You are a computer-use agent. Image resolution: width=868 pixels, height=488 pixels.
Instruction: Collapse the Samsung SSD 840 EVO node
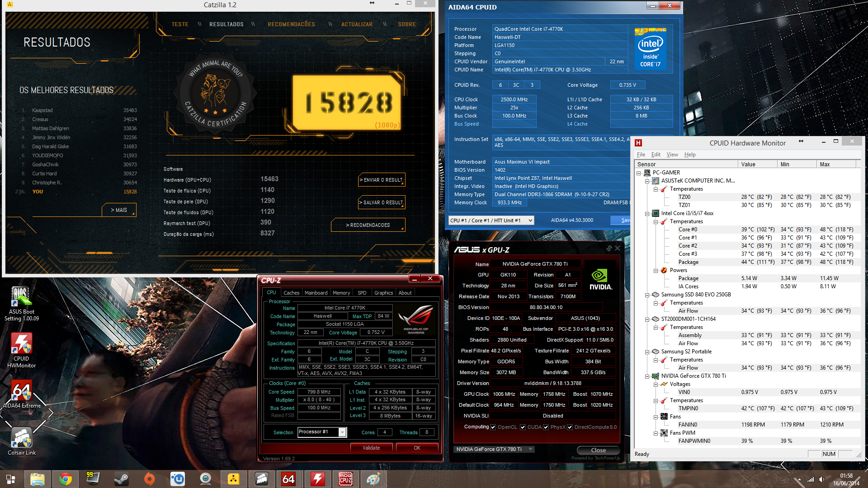pos(647,295)
